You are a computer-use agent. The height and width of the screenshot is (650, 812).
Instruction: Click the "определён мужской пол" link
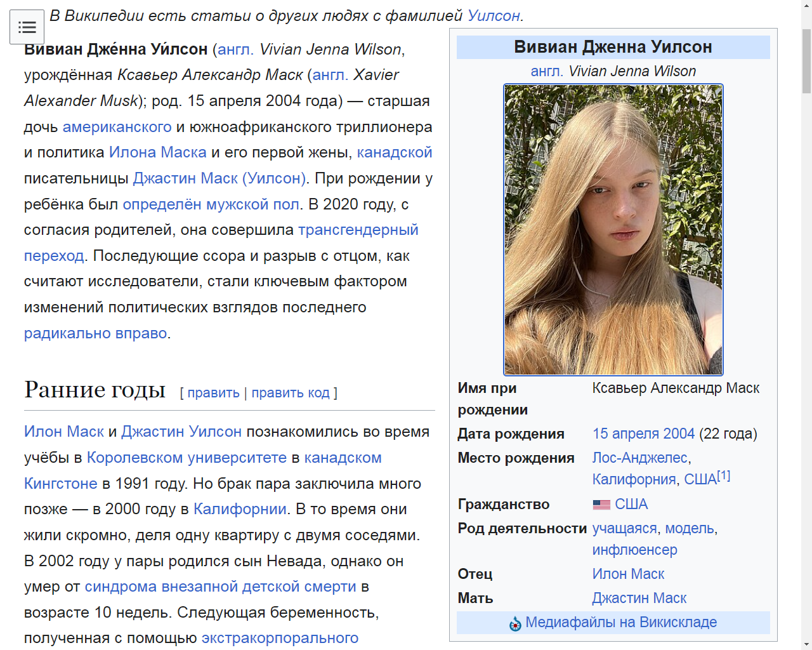coord(211,204)
